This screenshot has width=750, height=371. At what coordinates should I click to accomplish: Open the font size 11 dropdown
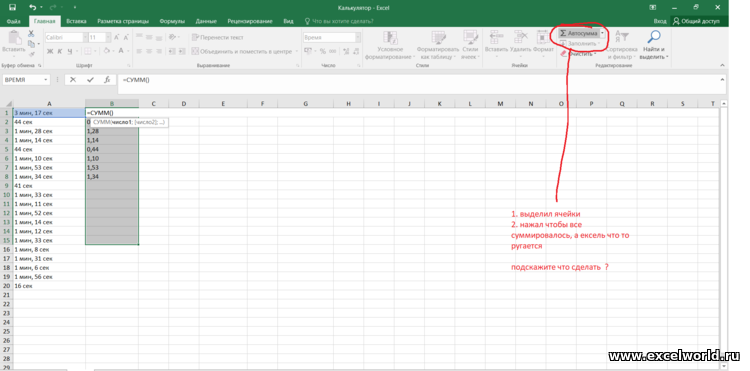(108, 37)
